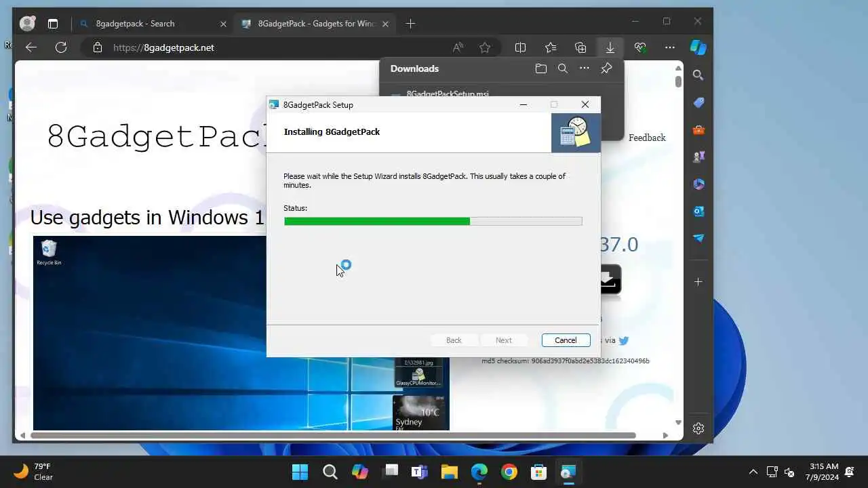This screenshot has width=868, height=488.
Task: Open Copilot in Edge sidebar
Action: pyautogui.click(x=698, y=47)
